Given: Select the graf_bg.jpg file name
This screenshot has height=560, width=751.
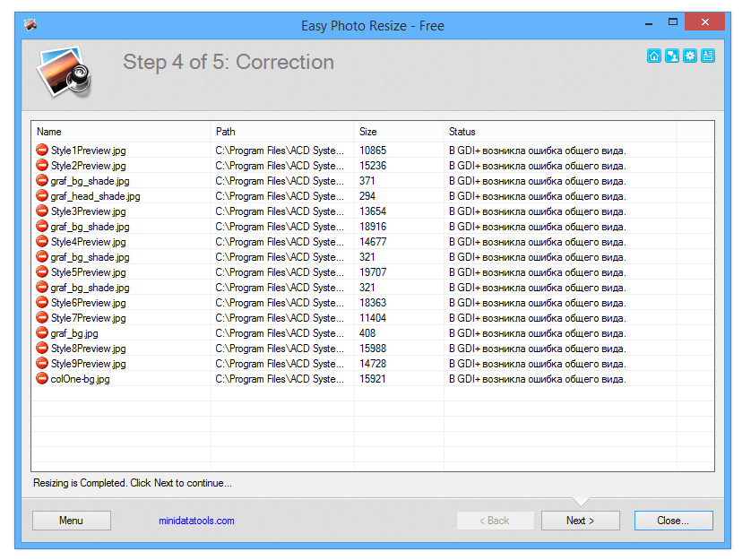Looking at the screenshot, I should (x=74, y=333).
